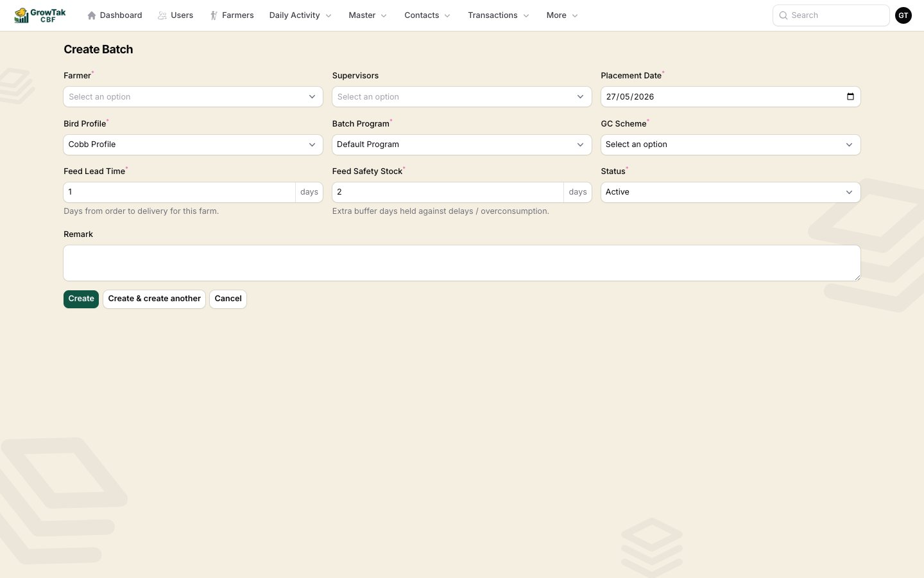Open the Bird Profile dropdown showing Cobb Profile

pos(193,144)
